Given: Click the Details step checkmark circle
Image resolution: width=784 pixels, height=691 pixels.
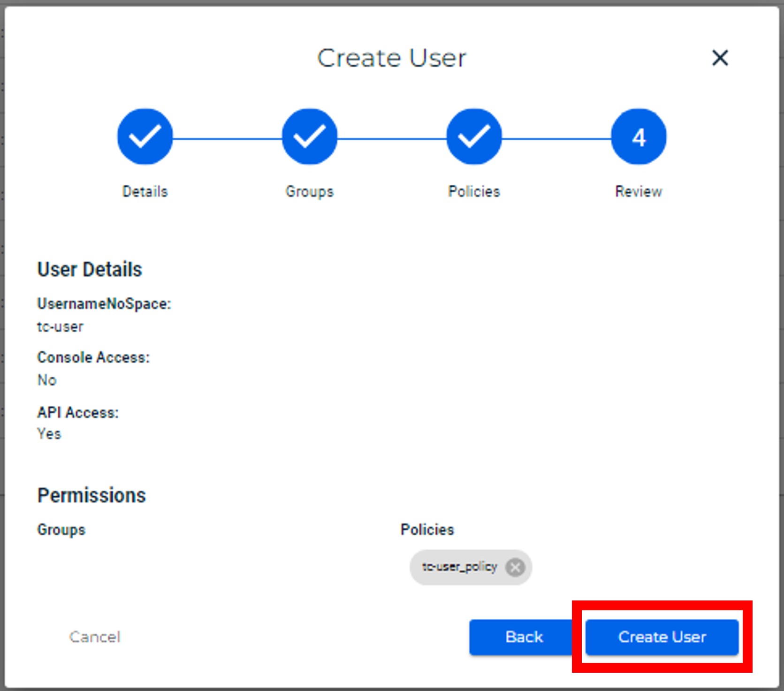Looking at the screenshot, I should pyautogui.click(x=145, y=137).
